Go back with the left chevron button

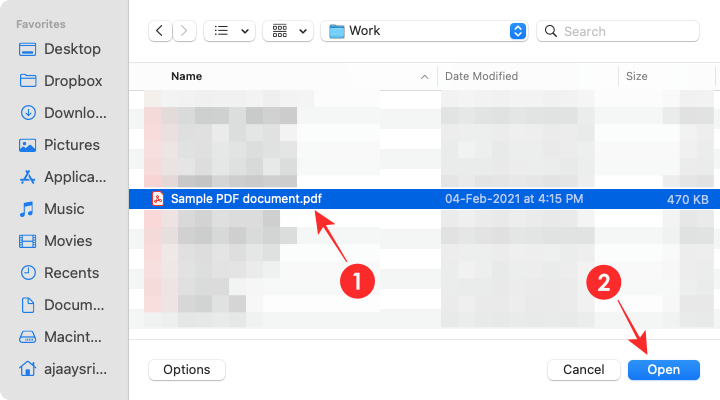[160, 31]
